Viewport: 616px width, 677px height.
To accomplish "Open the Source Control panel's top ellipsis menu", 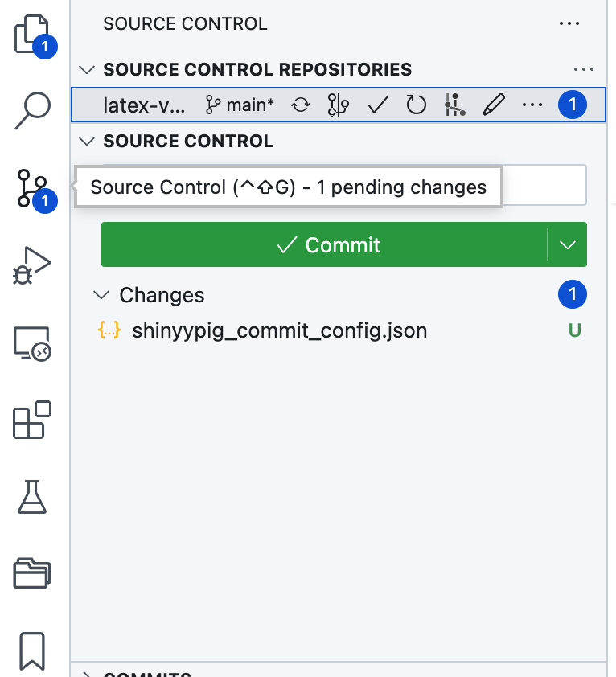I will [x=569, y=24].
